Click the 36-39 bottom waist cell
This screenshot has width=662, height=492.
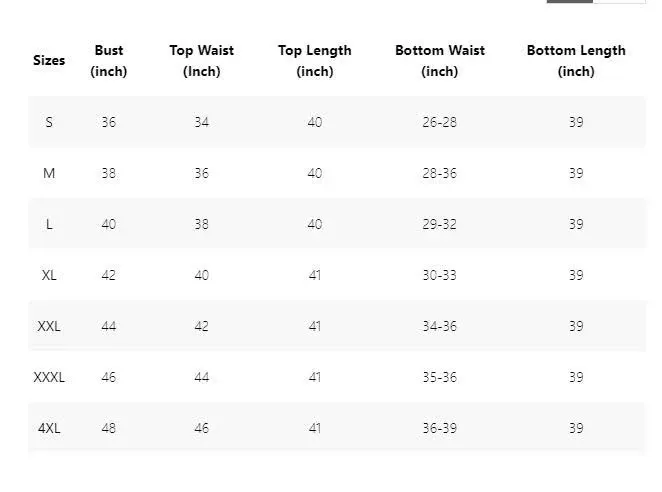point(439,428)
